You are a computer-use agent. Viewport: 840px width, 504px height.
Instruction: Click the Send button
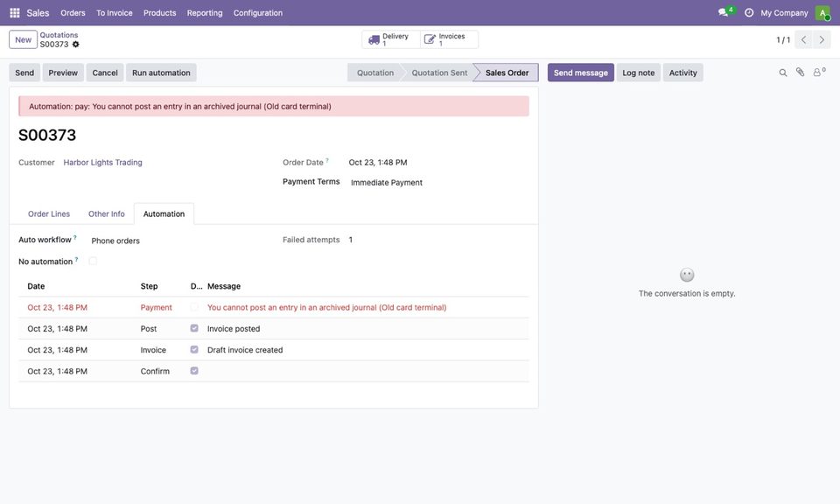coord(24,73)
